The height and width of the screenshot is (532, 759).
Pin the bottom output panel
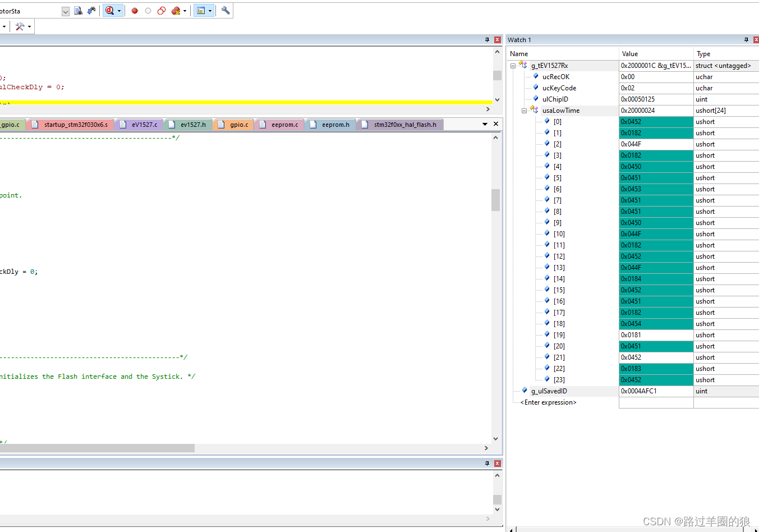[487, 464]
